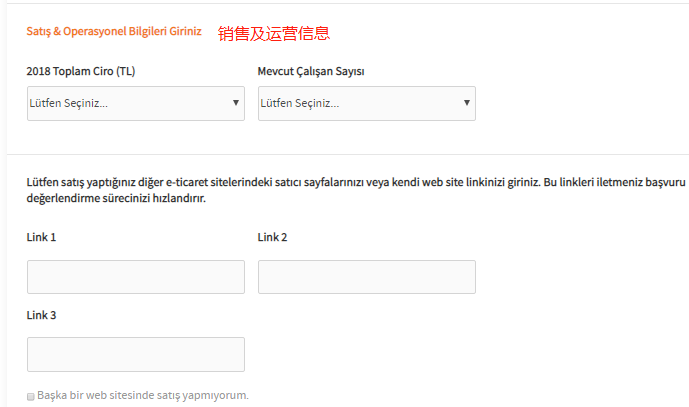
Task: Click the 'Mevcut Çalışan Sayısı' label
Action: coord(317,71)
